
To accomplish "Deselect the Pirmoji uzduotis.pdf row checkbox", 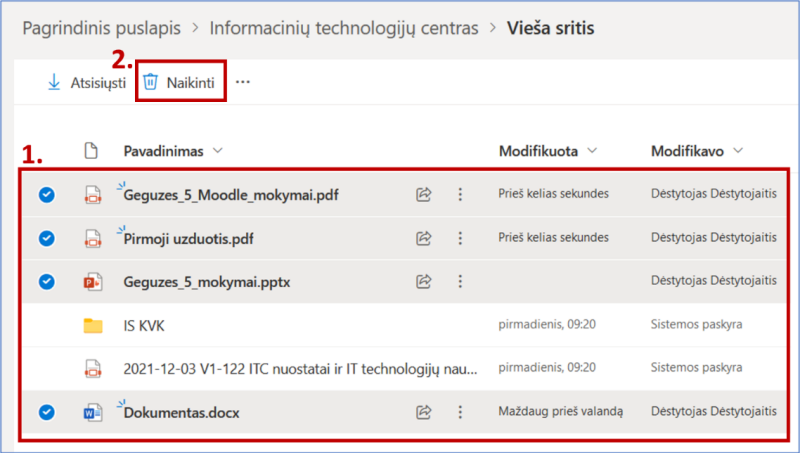I will (x=46, y=238).
